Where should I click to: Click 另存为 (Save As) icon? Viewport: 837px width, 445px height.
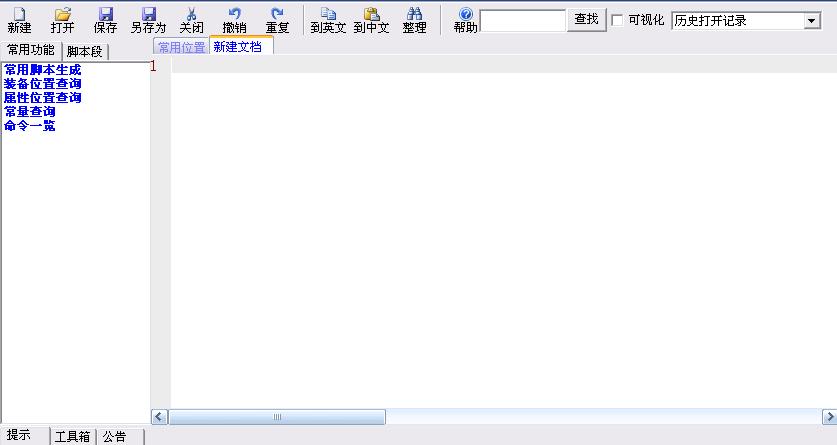coord(148,20)
